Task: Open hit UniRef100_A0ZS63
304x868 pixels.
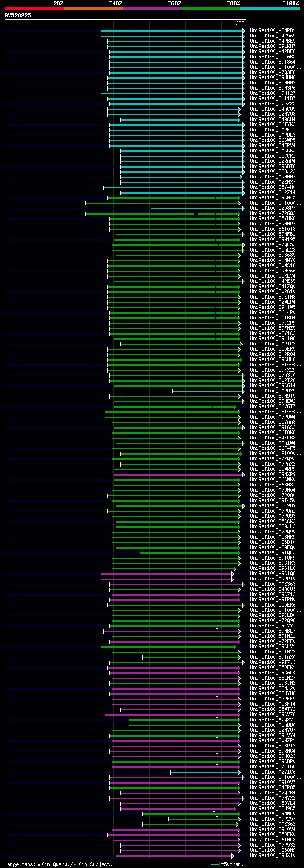Action: (273, 584)
